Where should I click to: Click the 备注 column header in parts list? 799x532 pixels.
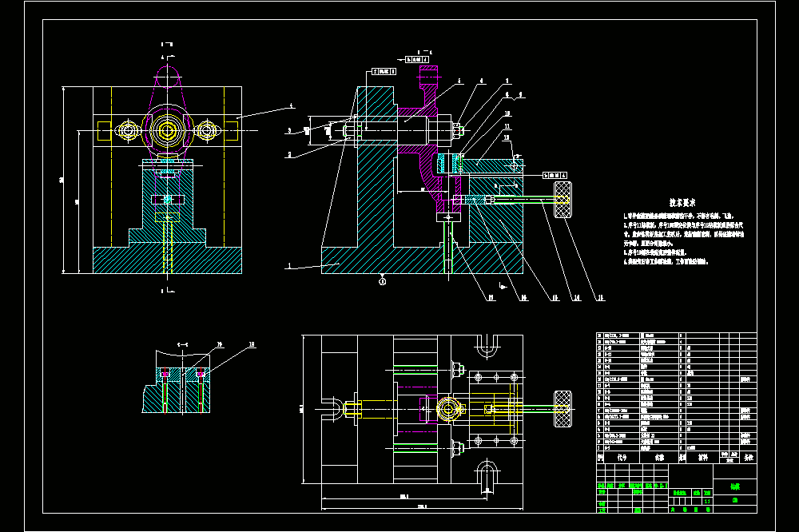[x=748, y=458]
